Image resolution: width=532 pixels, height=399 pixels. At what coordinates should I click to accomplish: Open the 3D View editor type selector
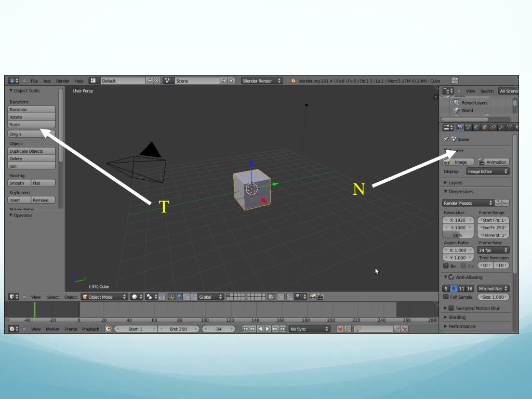coord(13,297)
